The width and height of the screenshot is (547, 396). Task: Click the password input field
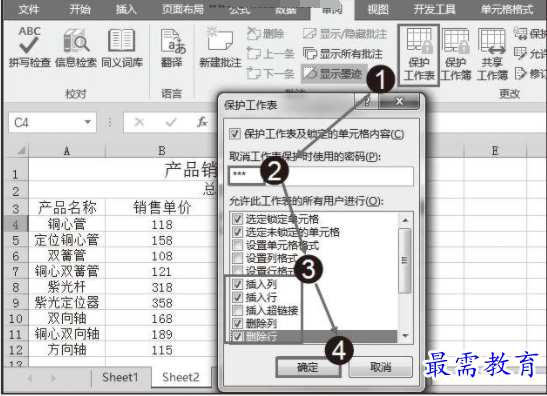(321, 175)
